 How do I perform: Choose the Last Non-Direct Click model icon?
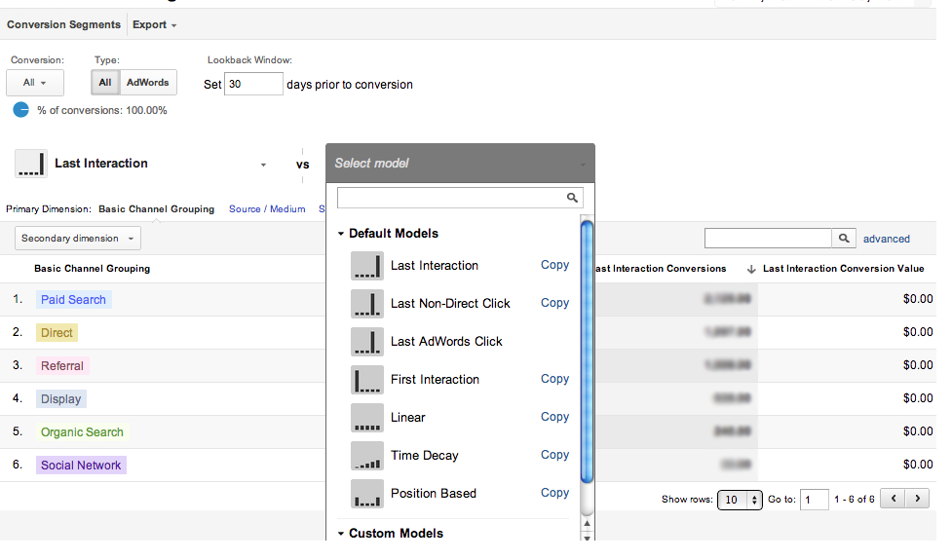coord(366,304)
